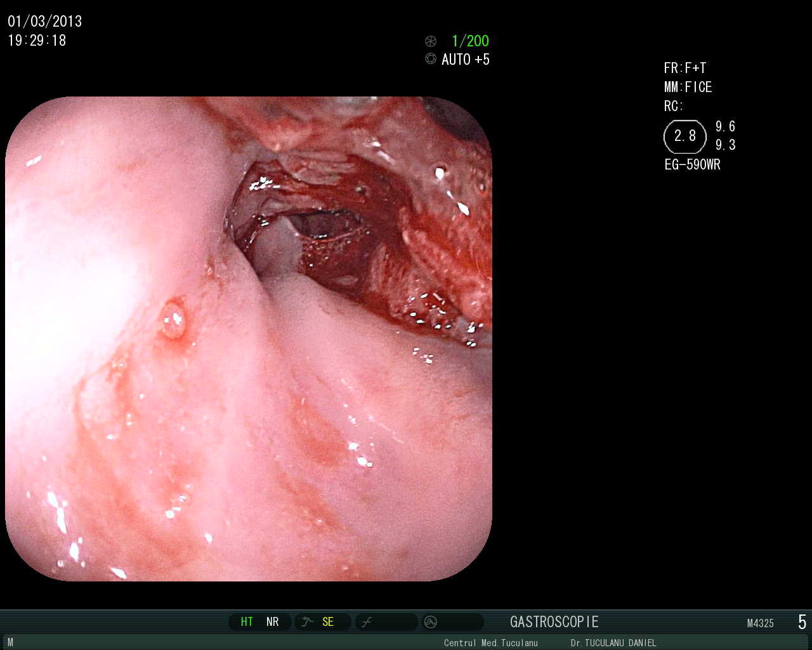
Task: Click the dimmed curve icon in the status bar
Action: (366, 622)
